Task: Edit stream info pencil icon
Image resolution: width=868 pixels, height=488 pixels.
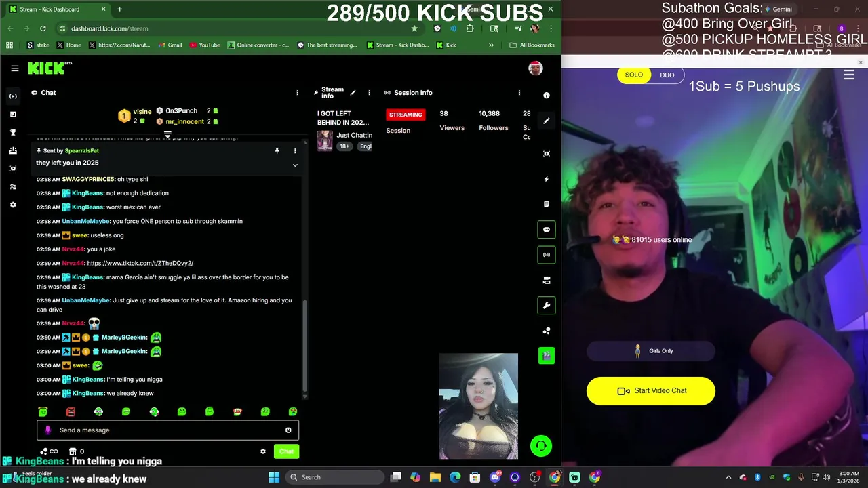Action: [x=353, y=93]
